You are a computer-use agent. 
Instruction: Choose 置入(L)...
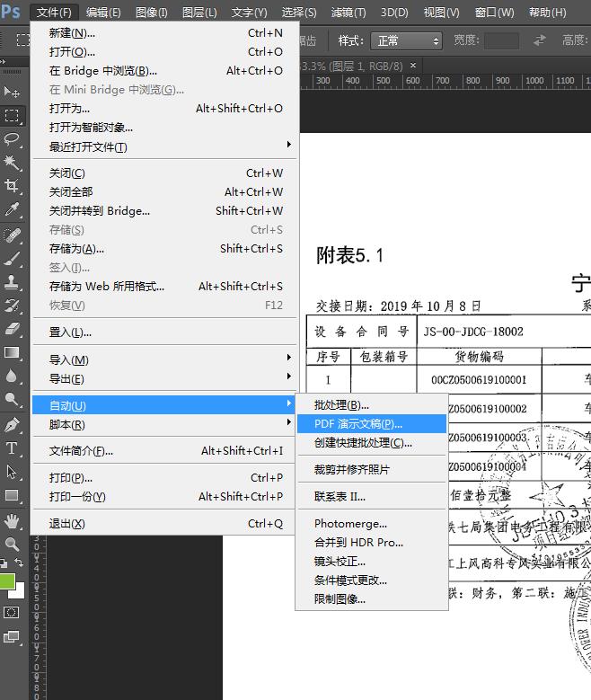163,332
